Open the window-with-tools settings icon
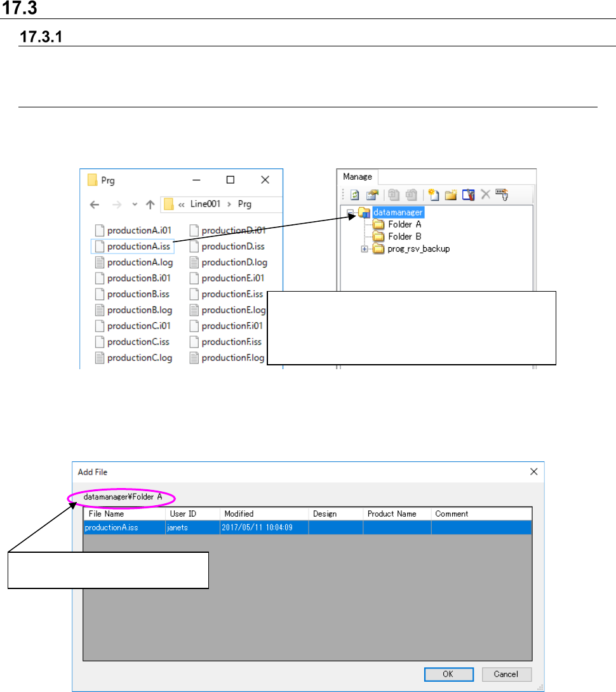Screen dimensions: 616x692 468,194
